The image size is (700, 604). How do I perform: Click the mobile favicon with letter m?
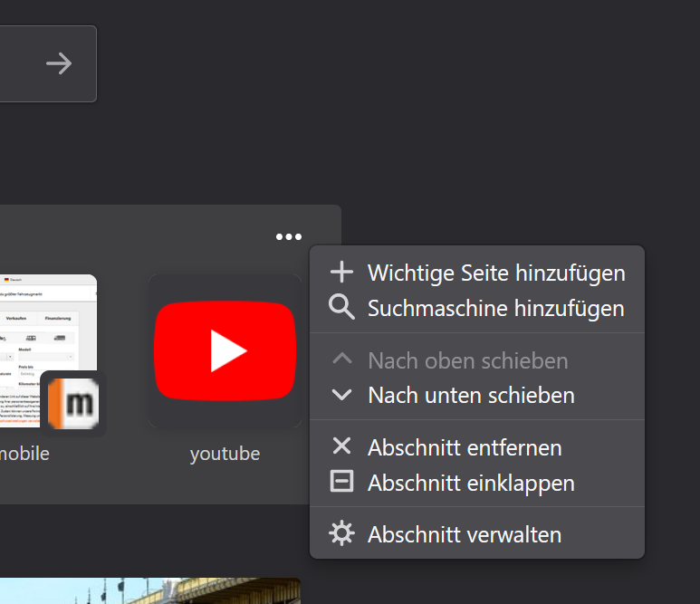(73, 404)
